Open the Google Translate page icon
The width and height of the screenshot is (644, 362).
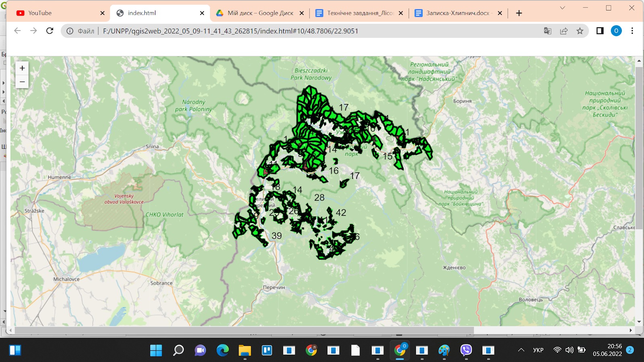tap(547, 31)
